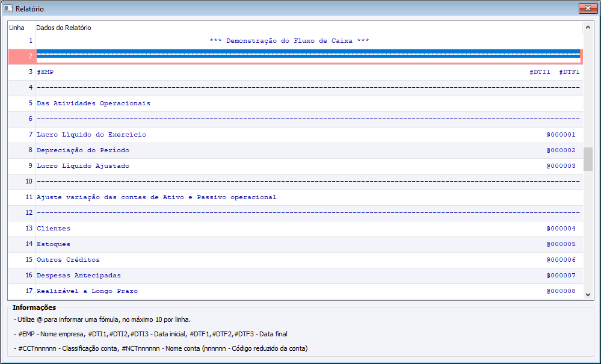This screenshot has height=364, width=601.
Task: Click the scroll up arrow of report list
Action: coord(588,27)
